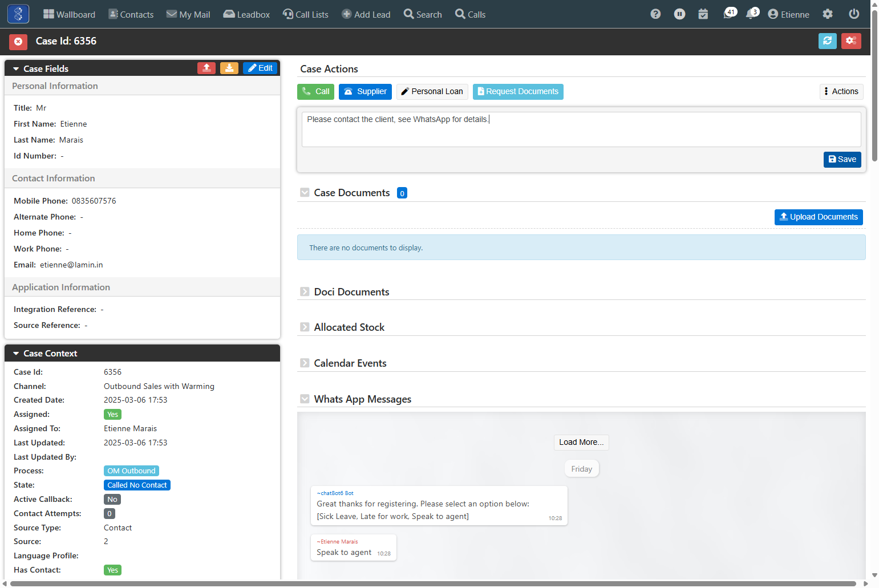Click the Supplier button
879x588 pixels.
365,92
